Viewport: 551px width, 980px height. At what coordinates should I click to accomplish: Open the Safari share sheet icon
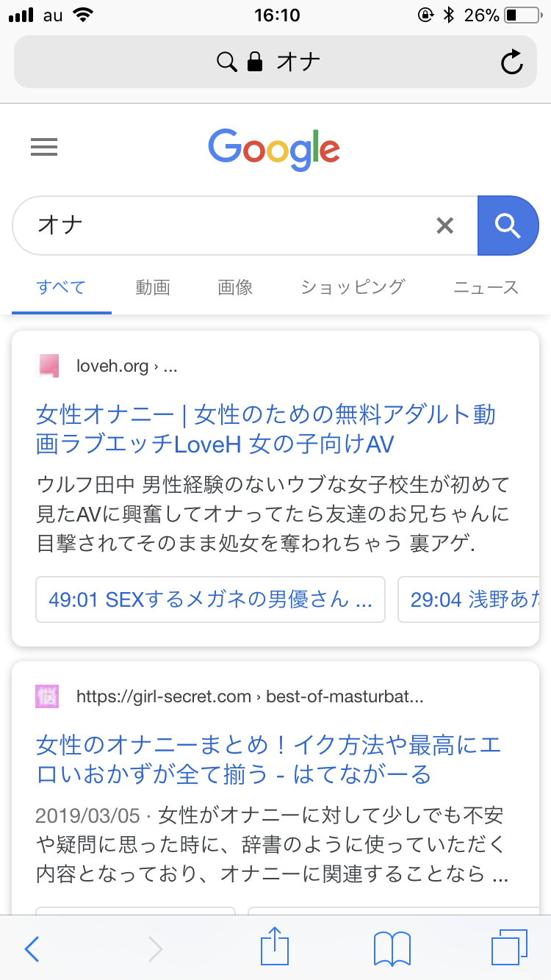pyautogui.click(x=275, y=947)
